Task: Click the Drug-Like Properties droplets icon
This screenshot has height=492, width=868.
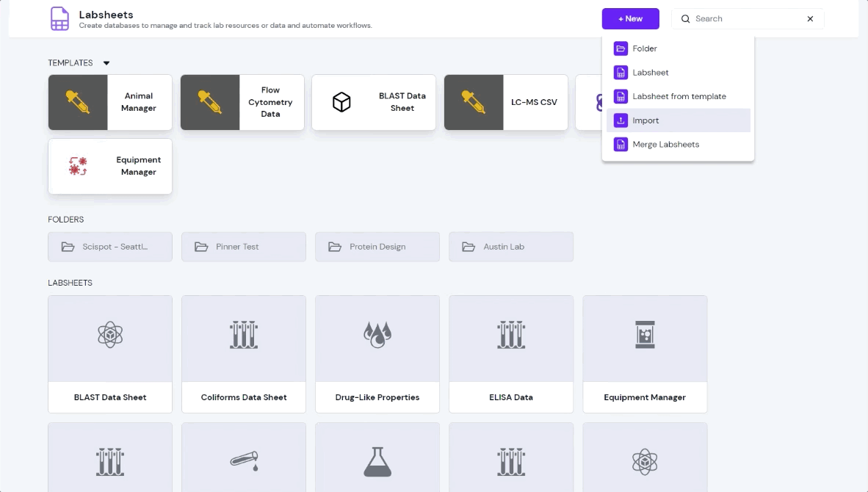Action: (377, 335)
